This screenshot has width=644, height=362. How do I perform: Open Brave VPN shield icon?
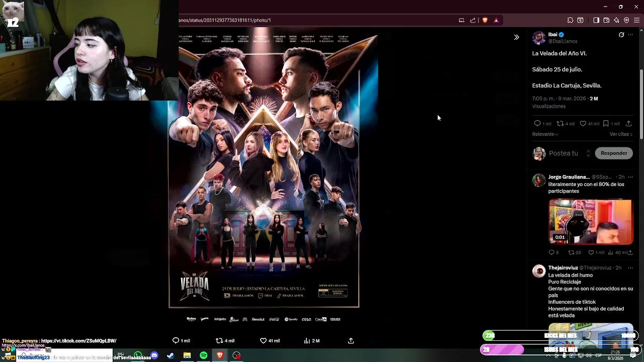(626, 20)
